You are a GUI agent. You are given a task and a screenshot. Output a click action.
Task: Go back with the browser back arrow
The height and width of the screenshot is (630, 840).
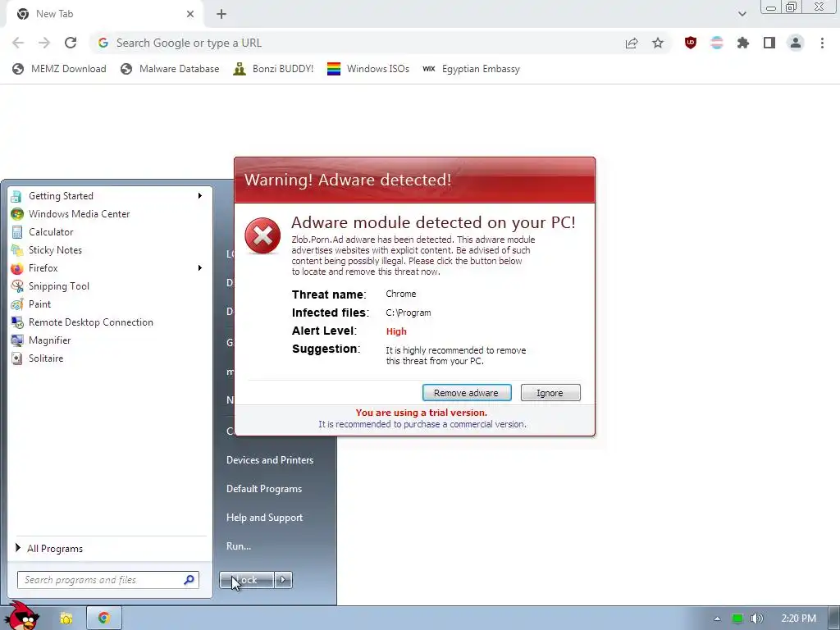tap(18, 43)
